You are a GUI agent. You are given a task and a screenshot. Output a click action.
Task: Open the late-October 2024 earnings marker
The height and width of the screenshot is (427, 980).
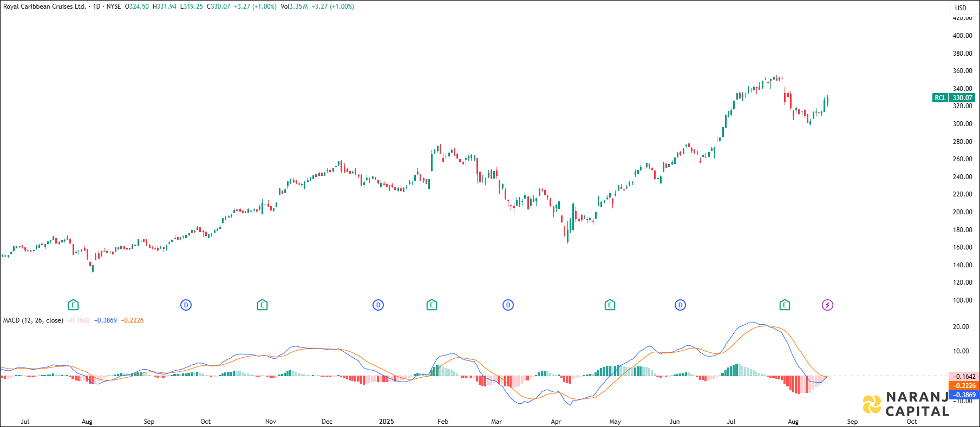[262, 305]
